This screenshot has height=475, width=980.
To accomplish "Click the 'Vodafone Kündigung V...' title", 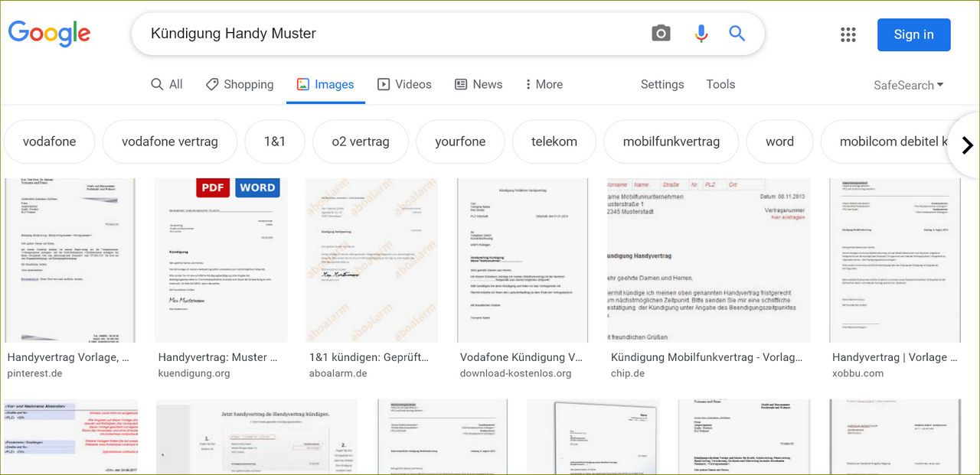I will pos(521,357).
